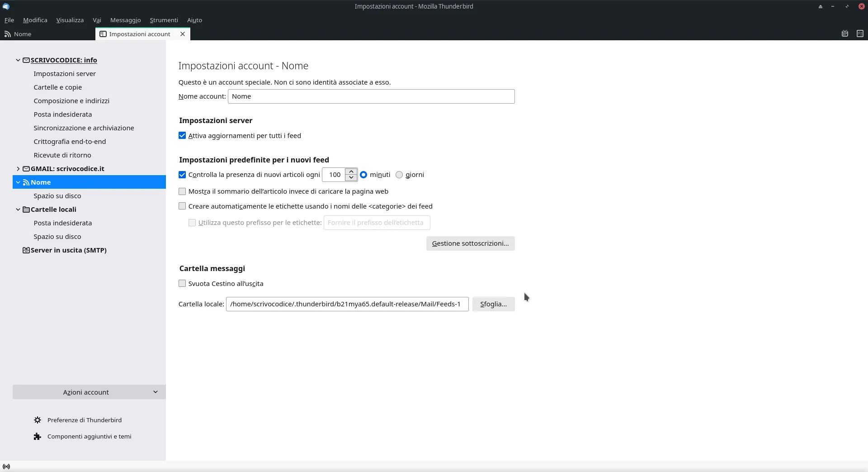The width and height of the screenshot is (868, 472).
Task: Select the giorni radio button
Action: [x=399, y=175]
